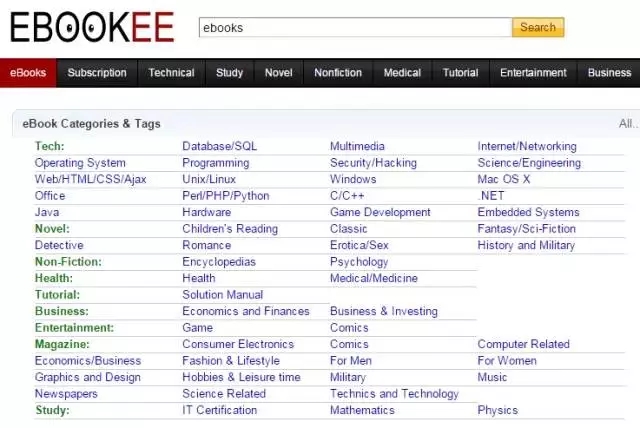Select the Tutorial nav tab
Image resolution: width=640 pixels, height=428 pixels.
click(460, 73)
